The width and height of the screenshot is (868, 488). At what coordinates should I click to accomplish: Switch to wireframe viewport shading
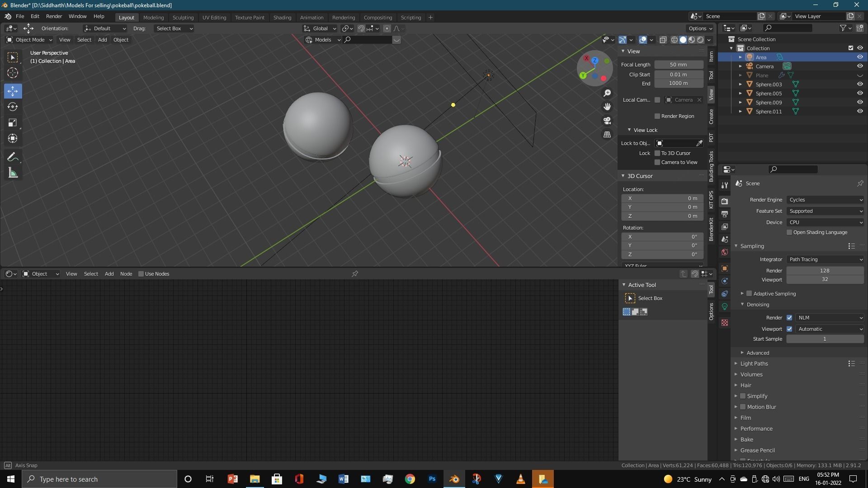tap(674, 40)
